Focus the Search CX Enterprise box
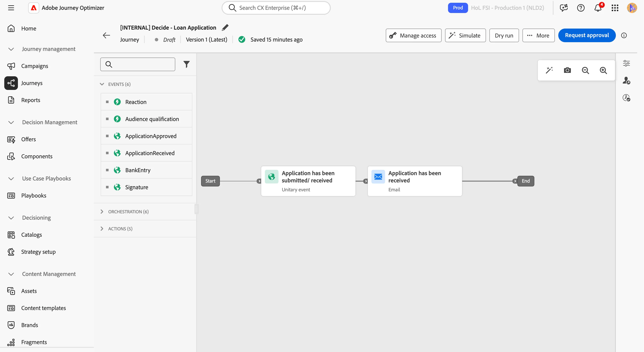 (x=276, y=8)
